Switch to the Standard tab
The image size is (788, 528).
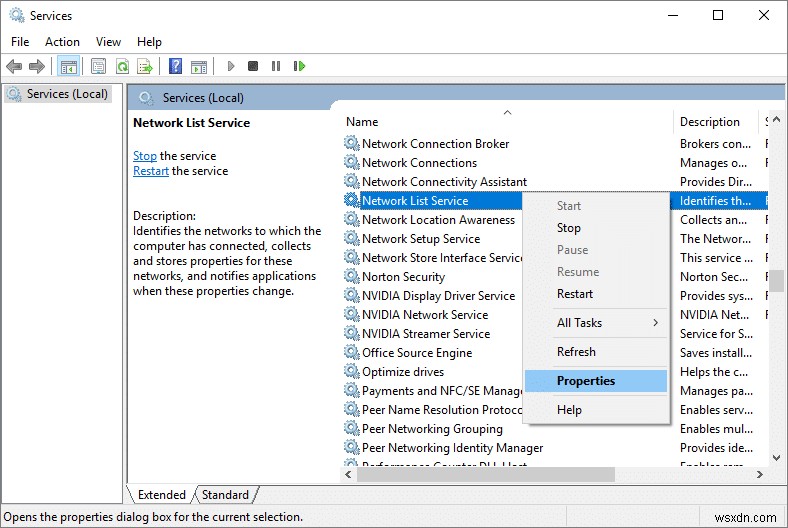click(225, 495)
